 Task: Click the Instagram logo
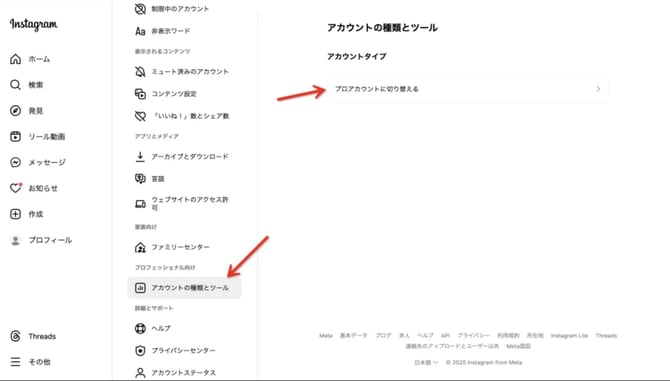pyautogui.click(x=34, y=24)
